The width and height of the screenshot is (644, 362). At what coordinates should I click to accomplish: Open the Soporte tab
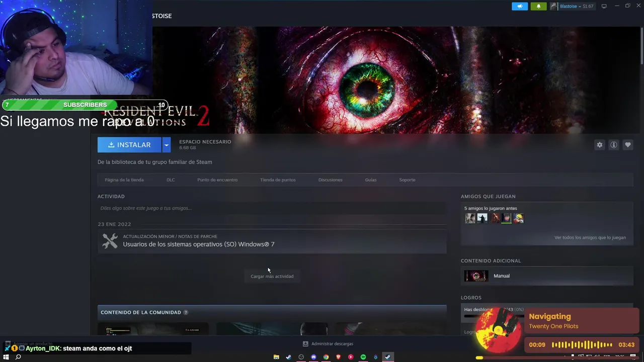[x=407, y=180]
